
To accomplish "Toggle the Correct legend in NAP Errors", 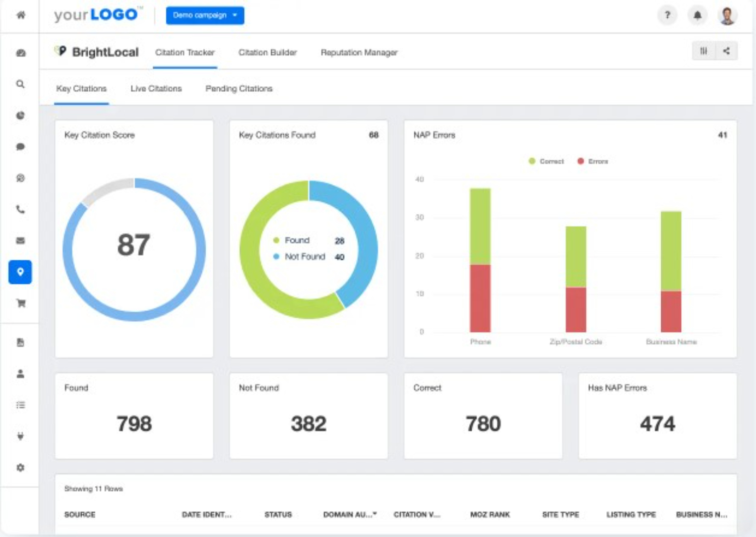I will pos(546,161).
